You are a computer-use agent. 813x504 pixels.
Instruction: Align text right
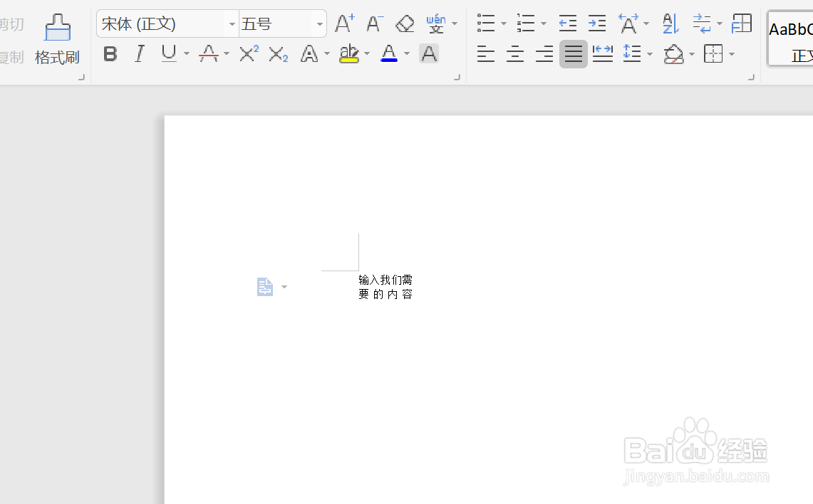click(x=544, y=54)
